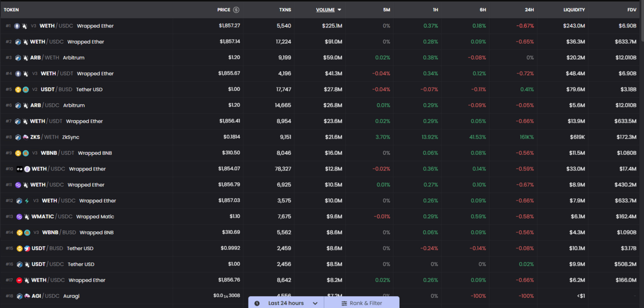Click the BNB chain icon in row #9 WBNB/USDT
The height and width of the screenshot is (308, 644).
[x=18, y=153]
